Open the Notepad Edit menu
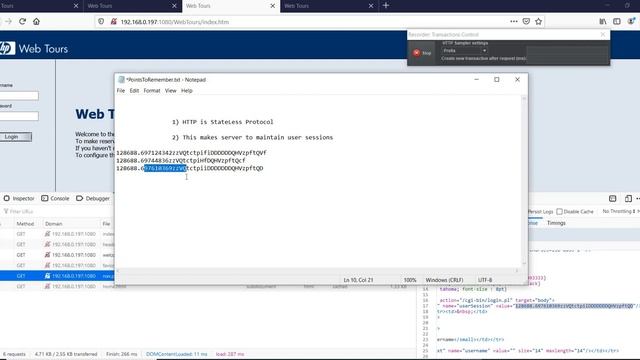 (x=134, y=91)
